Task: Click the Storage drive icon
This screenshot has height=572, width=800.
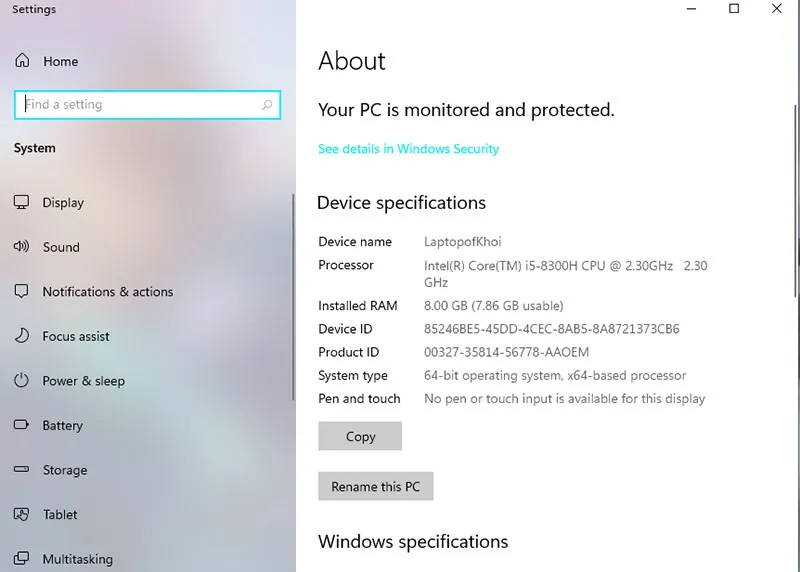Action: click(x=22, y=470)
